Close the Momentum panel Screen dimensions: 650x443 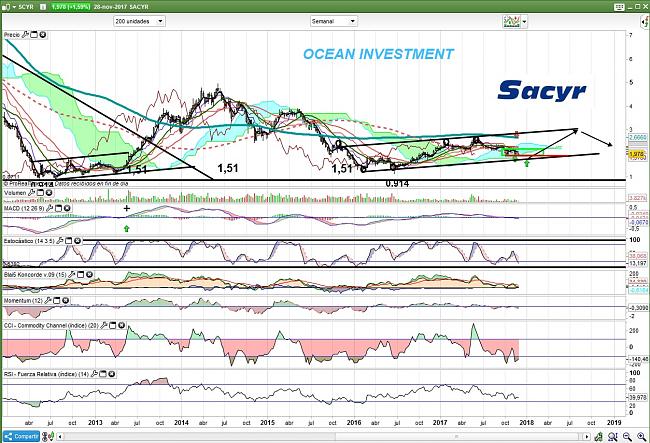click(65, 300)
